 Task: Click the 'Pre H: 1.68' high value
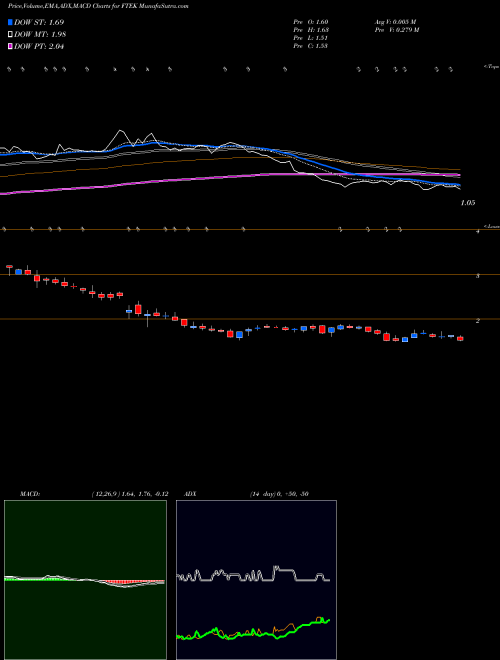tap(311, 30)
